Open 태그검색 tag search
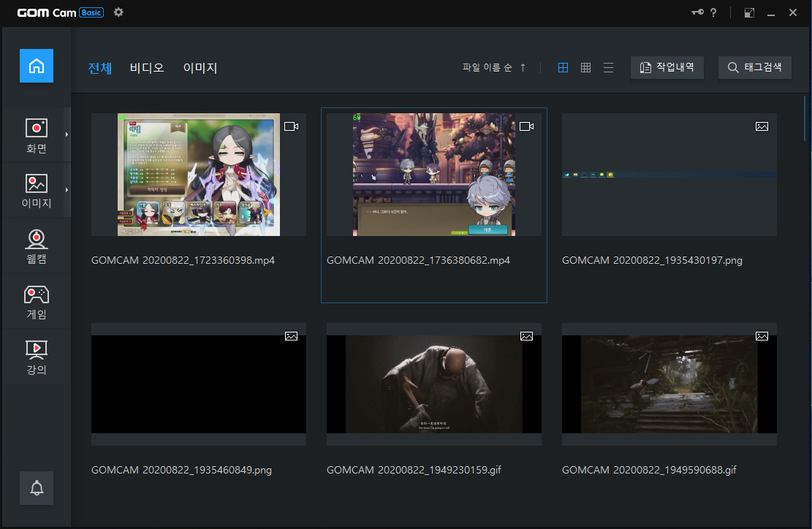 754,67
